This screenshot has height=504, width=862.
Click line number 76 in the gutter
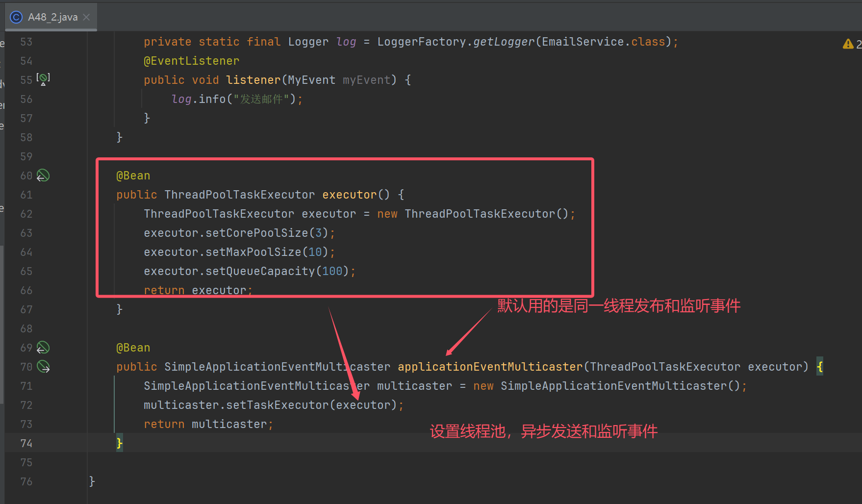coord(26,481)
